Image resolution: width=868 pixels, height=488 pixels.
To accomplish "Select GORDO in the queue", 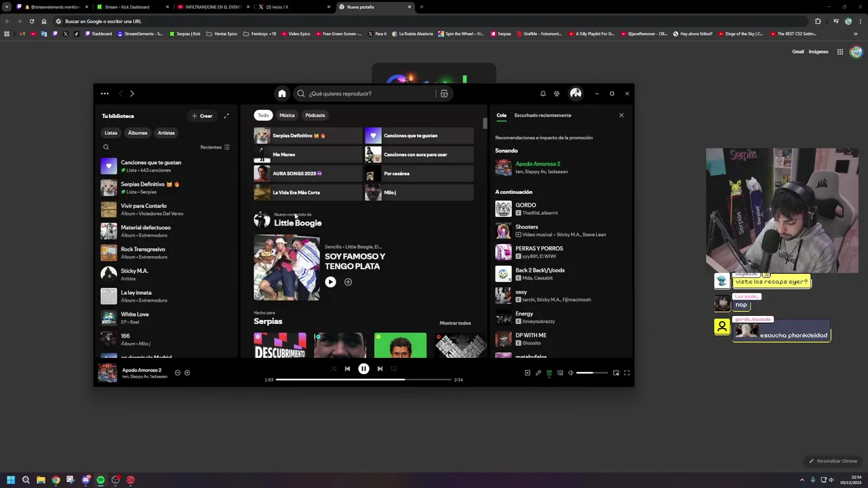I will tap(560, 209).
